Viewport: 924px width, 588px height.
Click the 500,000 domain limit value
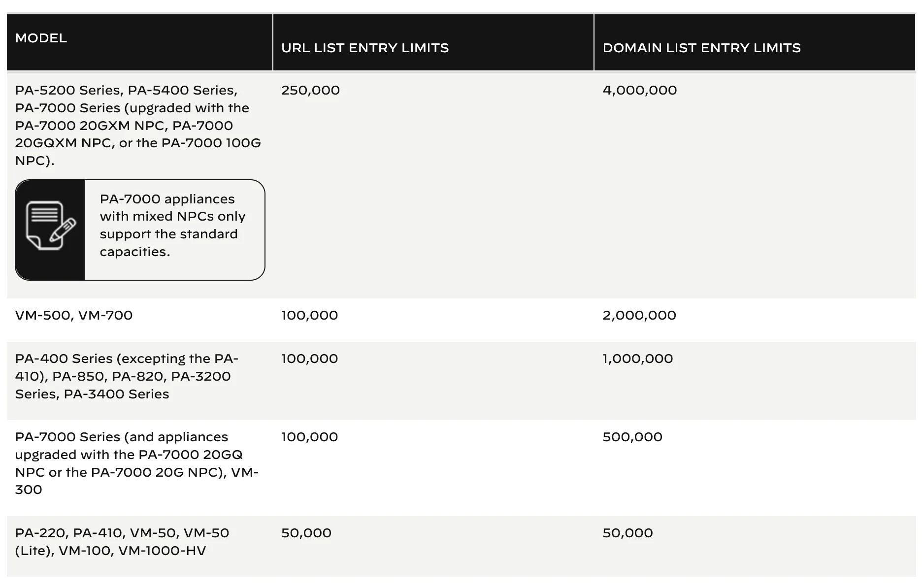coord(632,437)
